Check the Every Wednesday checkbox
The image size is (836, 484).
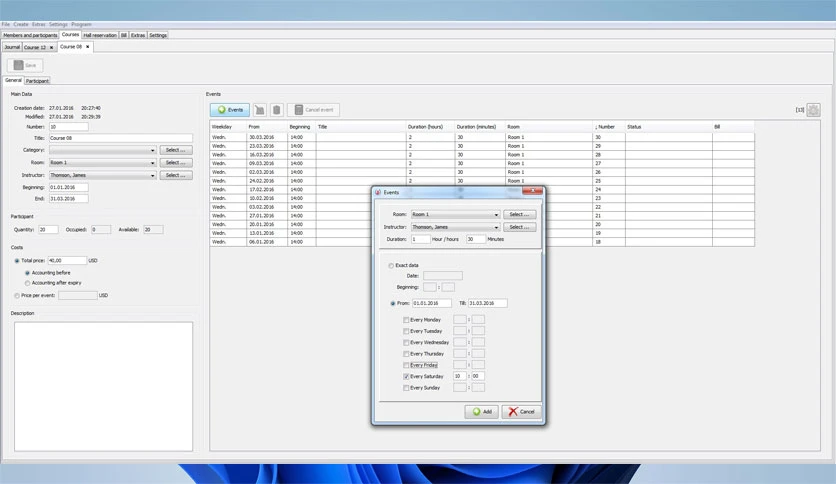coord(406,343)
